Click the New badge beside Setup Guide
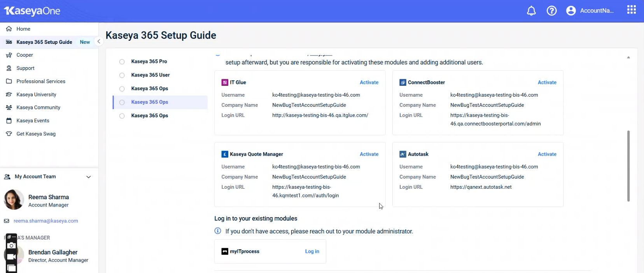 coord(85,42)
